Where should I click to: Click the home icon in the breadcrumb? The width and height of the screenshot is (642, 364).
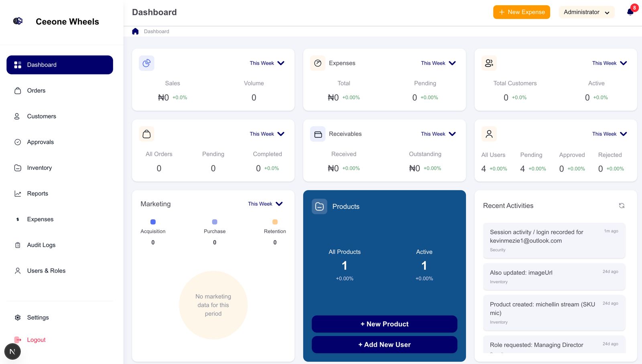click(135, 31)
